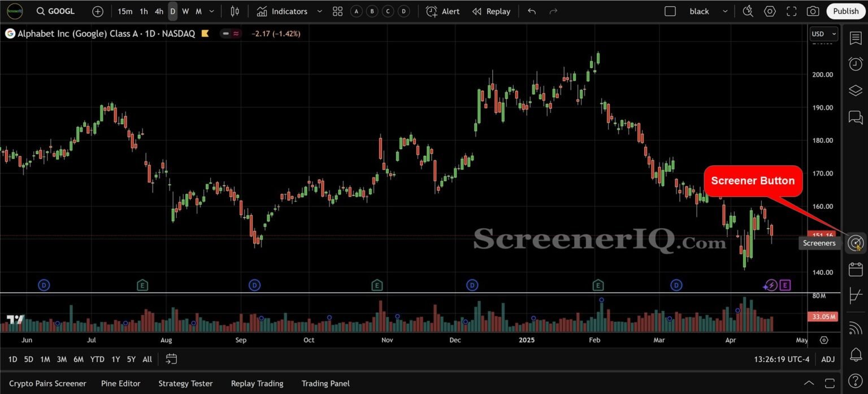Open the Notifications bell icon

pyautogui.click(x=856, y=354)
